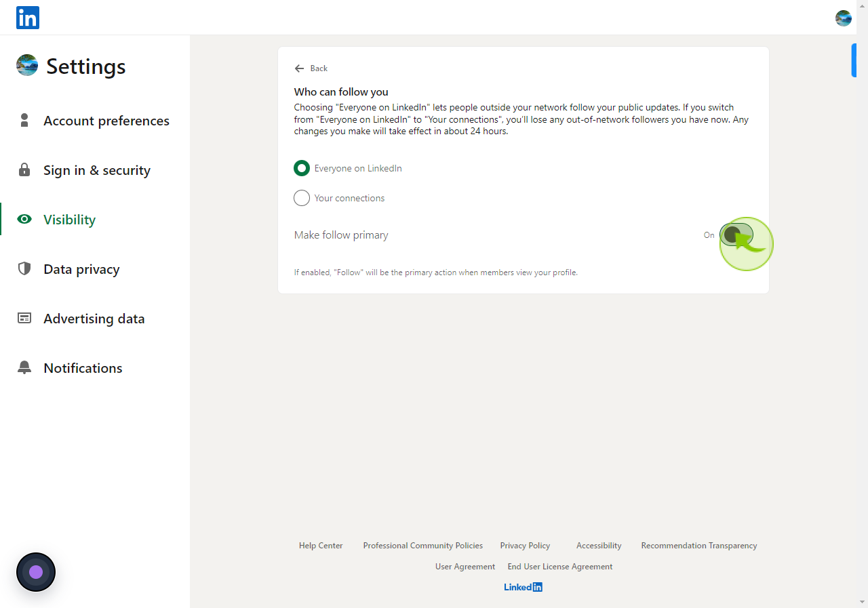Open Advertising data section

[95, 319]
